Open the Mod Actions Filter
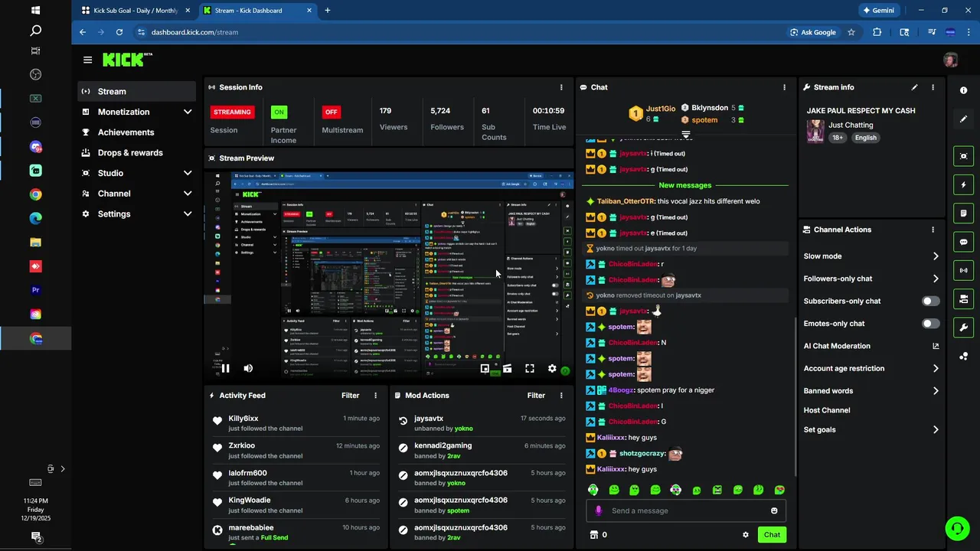980x551 pixels. (x=536, y=396)
